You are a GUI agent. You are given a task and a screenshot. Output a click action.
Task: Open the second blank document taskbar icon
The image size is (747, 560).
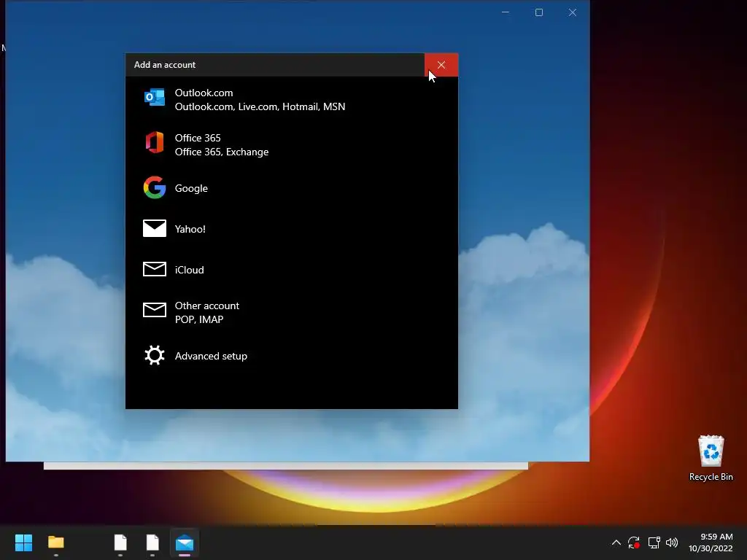pos(152,542)
